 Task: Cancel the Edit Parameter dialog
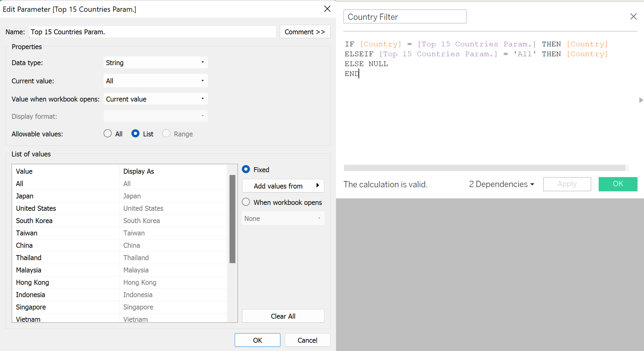click(x=307, y=340)
